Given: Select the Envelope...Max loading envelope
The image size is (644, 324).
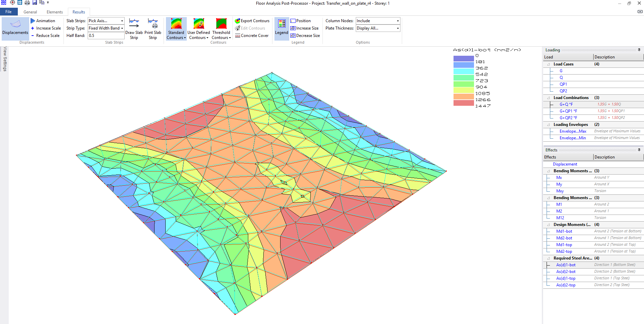Looking at the screenshot, I should click(x=572, y=131).
